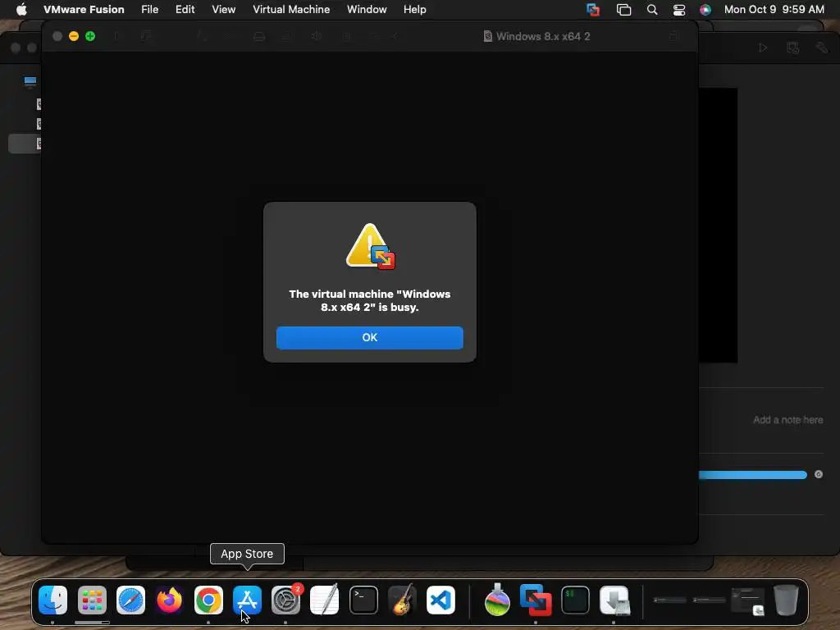Open the green dollar-prompt terminal app in the Dock
This screenshot has width=840, height=630.
click(x=575, y=600)
